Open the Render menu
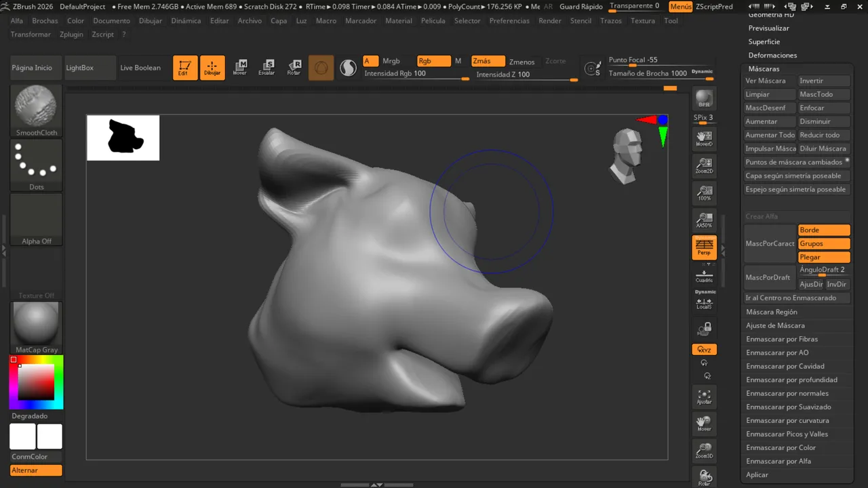868x488 pixels. 550,21
